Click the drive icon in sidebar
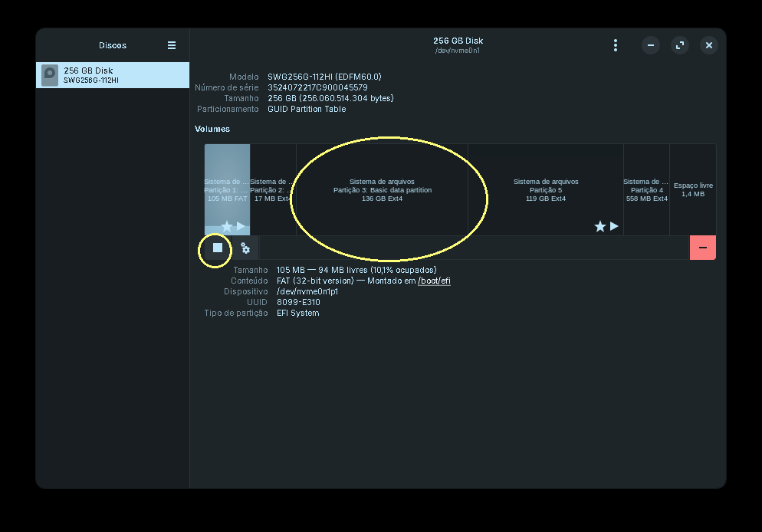Image resolution: width=762 pixels, height=532 pixels. 50,75
